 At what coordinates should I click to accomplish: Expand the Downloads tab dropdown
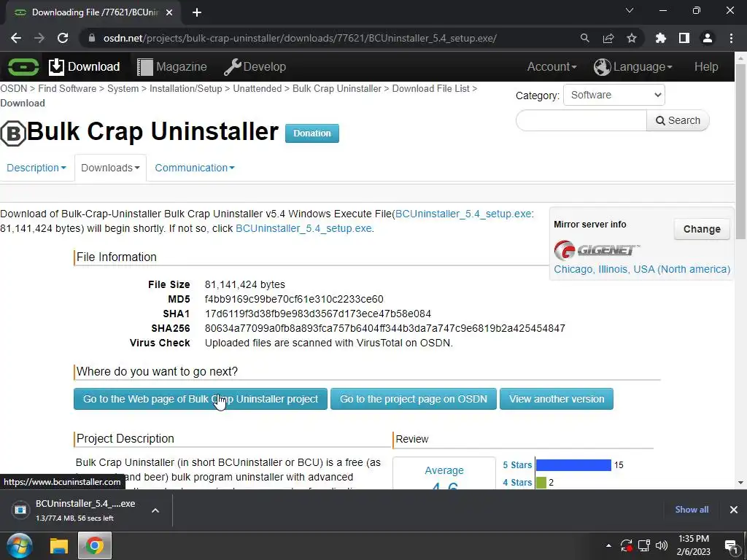111,168
